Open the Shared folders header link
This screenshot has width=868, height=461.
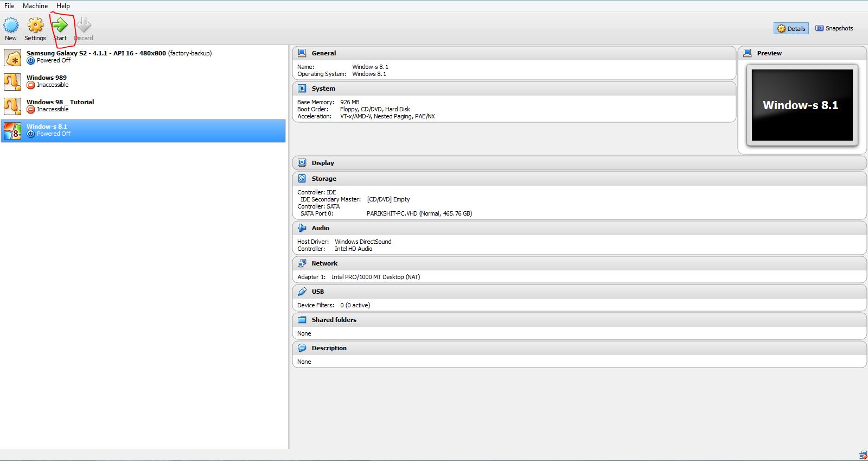[x=334, y=320]
